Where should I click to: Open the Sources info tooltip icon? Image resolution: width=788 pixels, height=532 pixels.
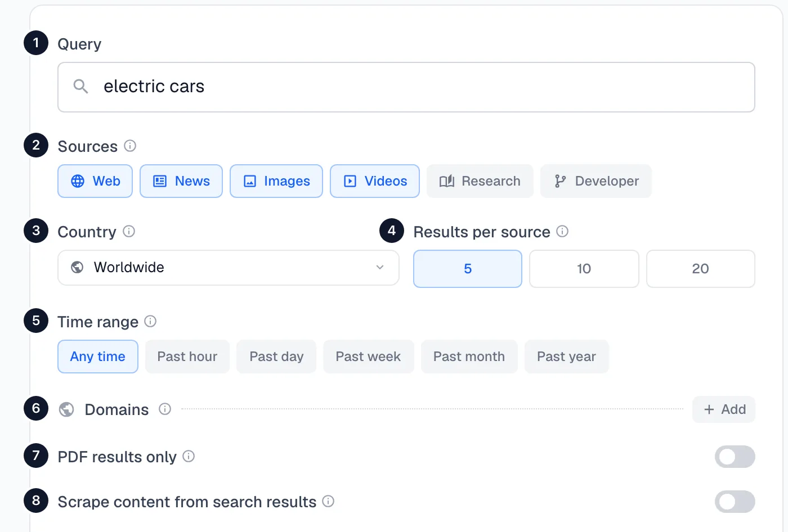[130, 146]
